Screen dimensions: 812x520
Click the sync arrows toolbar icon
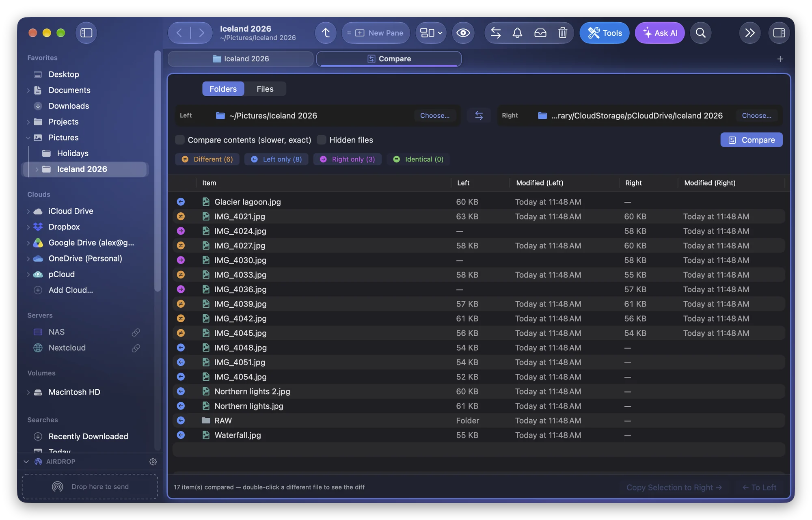[496, 33]
